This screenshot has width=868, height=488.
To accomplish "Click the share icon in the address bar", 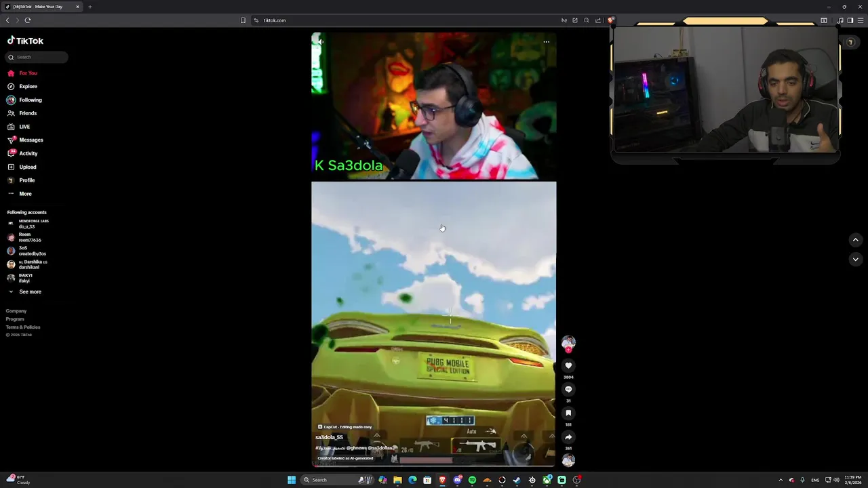I will 598,20.
